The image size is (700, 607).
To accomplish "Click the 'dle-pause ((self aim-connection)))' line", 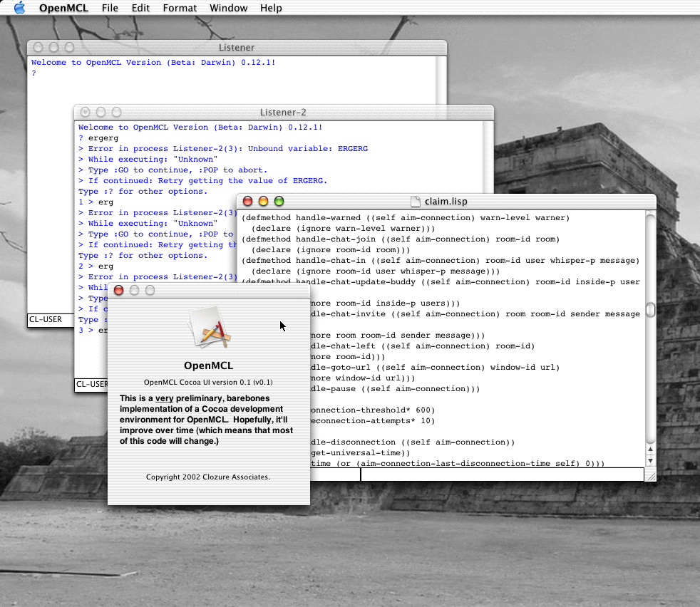I will [396, 389].
